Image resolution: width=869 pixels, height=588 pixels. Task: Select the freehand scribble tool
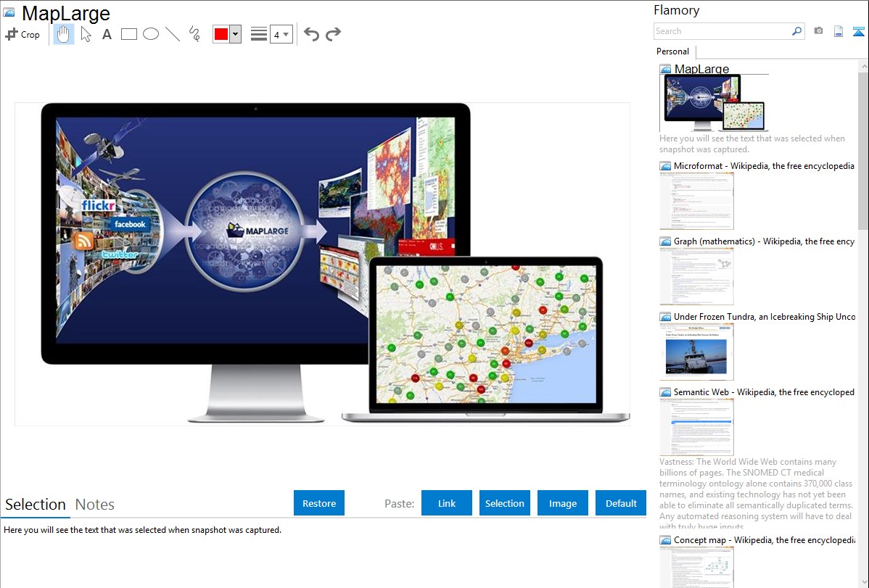tap(194, 34)
